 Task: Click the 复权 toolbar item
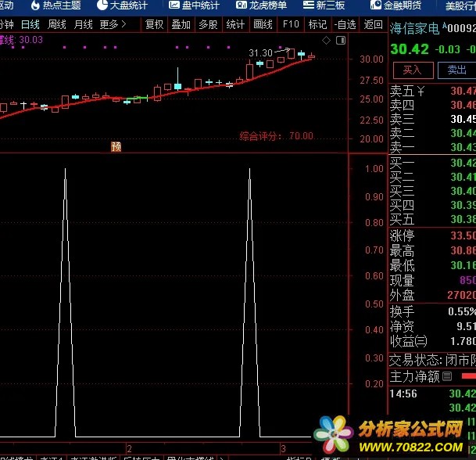click(x=154, y=24)
